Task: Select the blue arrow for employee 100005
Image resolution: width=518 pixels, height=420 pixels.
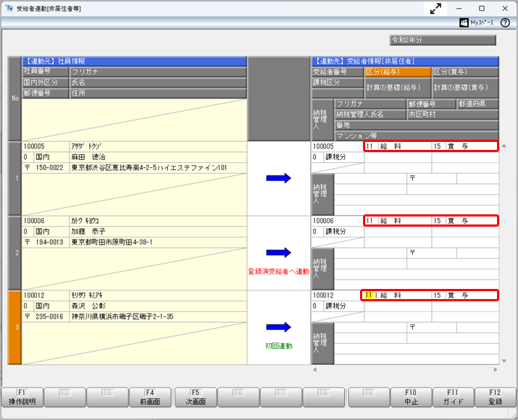Action: tap(278, 178)
